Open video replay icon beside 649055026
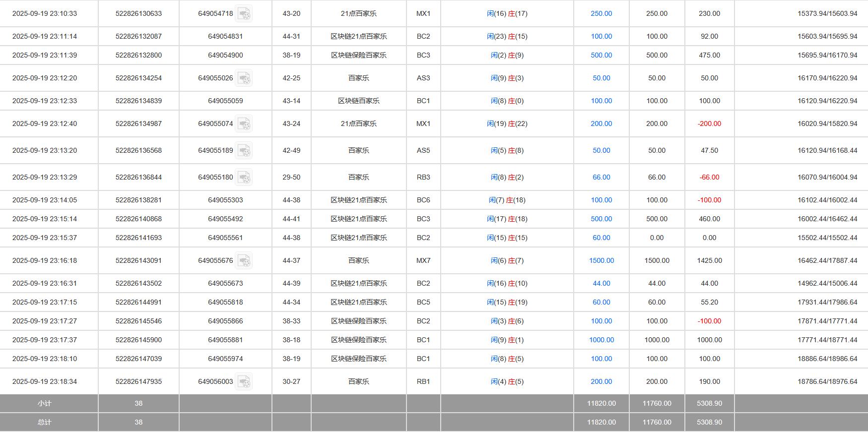868x432 pixels. [x=244, y=78]
